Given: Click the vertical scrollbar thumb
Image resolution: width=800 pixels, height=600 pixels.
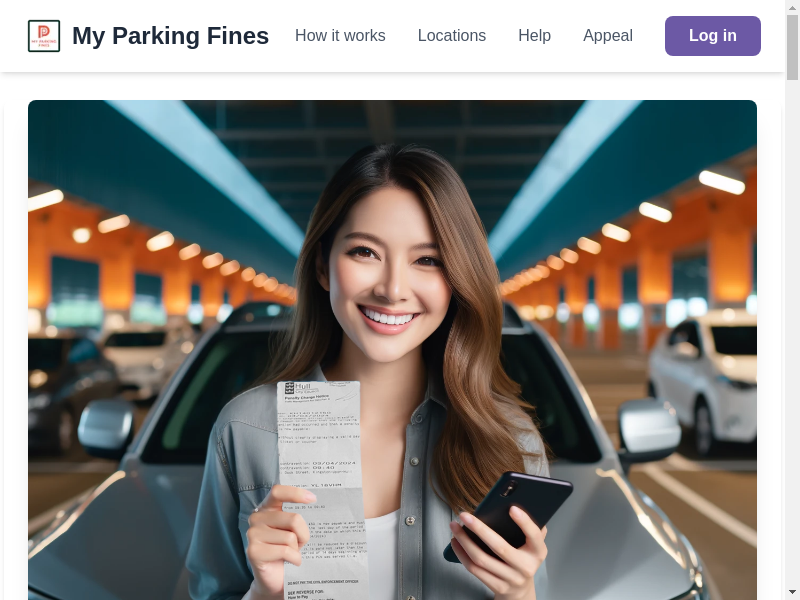Looking at the screenshot, I should click(x=792, y=47).
